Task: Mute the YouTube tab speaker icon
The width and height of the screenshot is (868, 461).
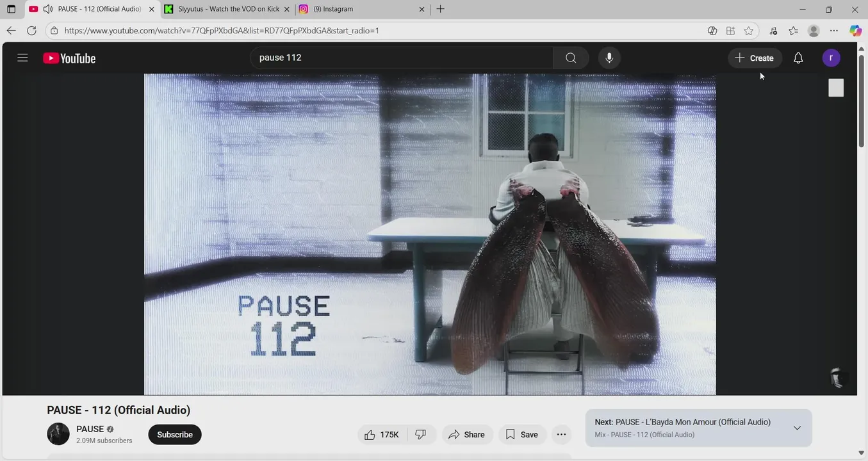Action: [x=47, y=9]
